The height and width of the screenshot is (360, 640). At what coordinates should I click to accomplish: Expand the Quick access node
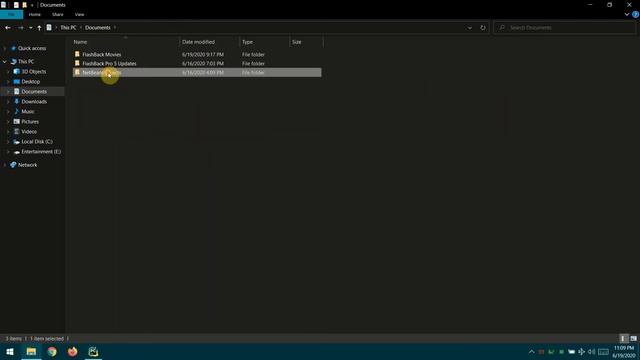point(4,48)
